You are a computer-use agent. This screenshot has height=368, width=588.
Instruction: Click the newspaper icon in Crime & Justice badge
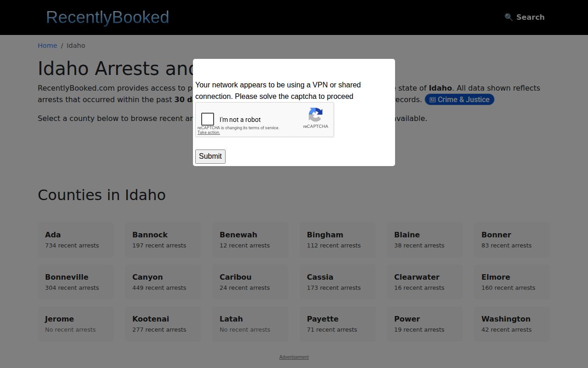click(x=432, y=100)
